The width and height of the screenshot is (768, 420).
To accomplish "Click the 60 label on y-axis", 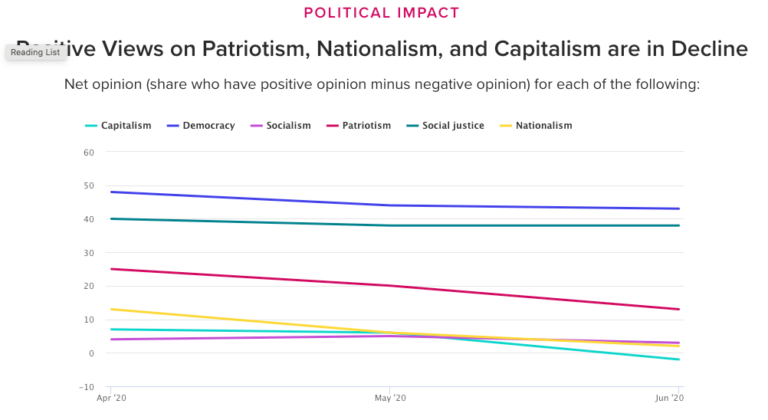I will coord(89,152).
